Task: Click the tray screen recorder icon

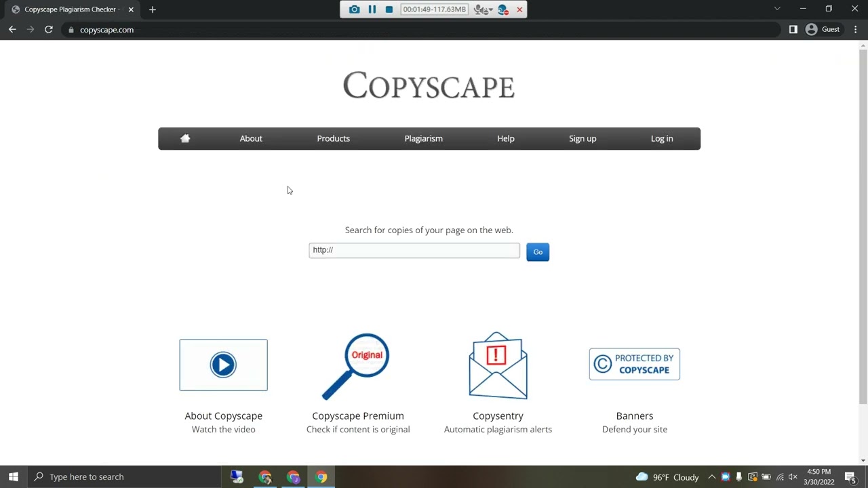Action: pyautogui.click(x=752, y=477)
